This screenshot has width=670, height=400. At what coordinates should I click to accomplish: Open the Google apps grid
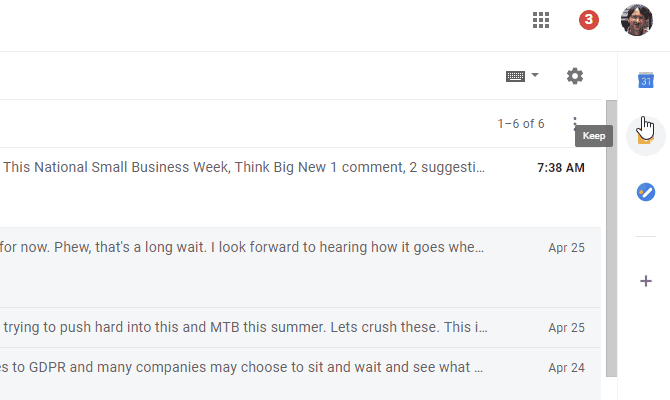[541, 20]
